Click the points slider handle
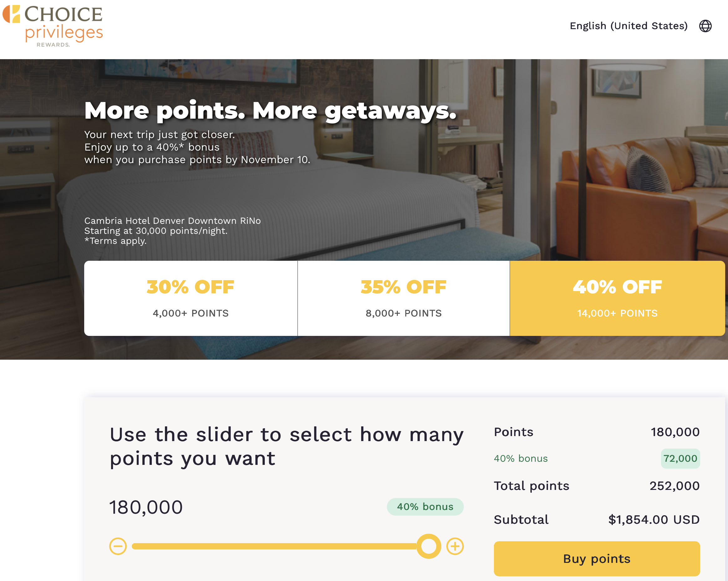728x581 pixels. (428, 546)
